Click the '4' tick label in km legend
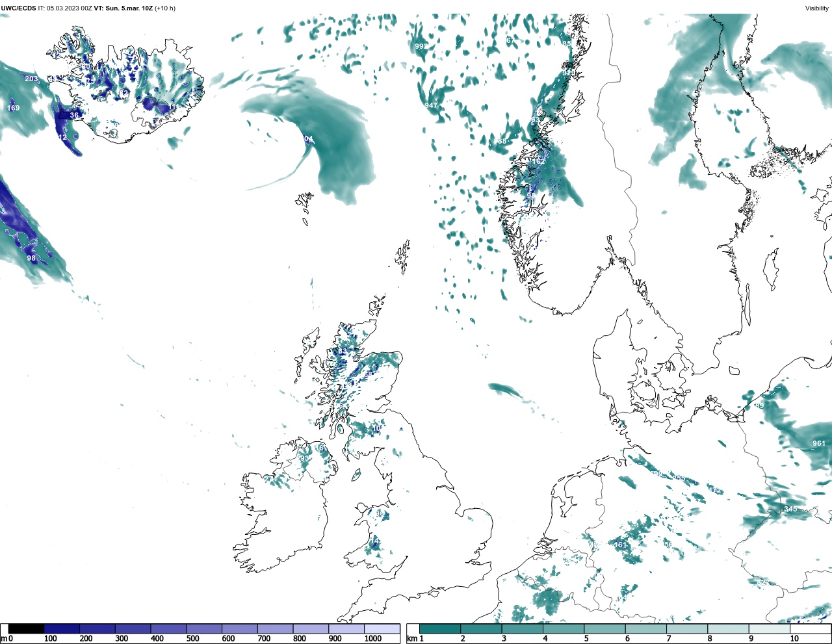The height and width of the screenshot is (644, 832). [x=545, y=639]
